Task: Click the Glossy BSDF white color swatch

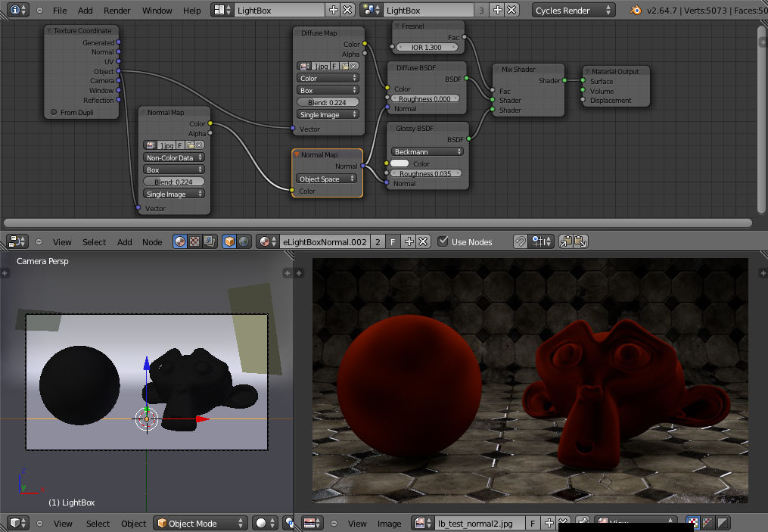Action: point(400,163)
